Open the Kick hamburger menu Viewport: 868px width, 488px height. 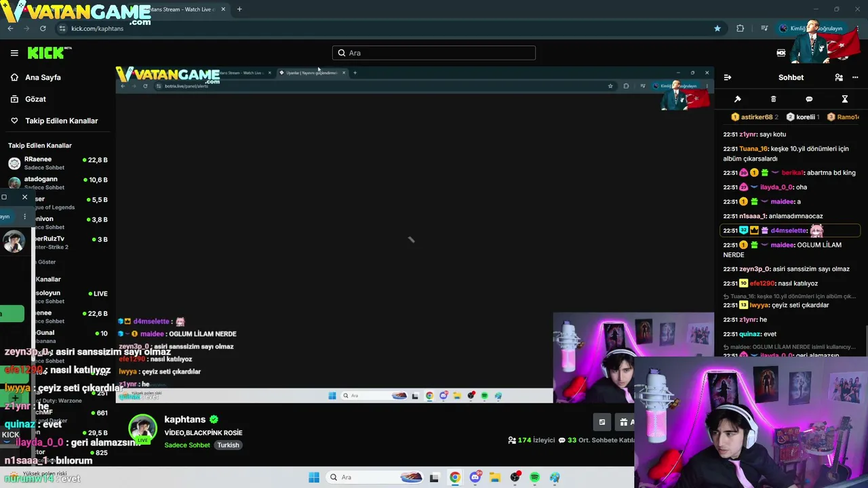[14, 53]
